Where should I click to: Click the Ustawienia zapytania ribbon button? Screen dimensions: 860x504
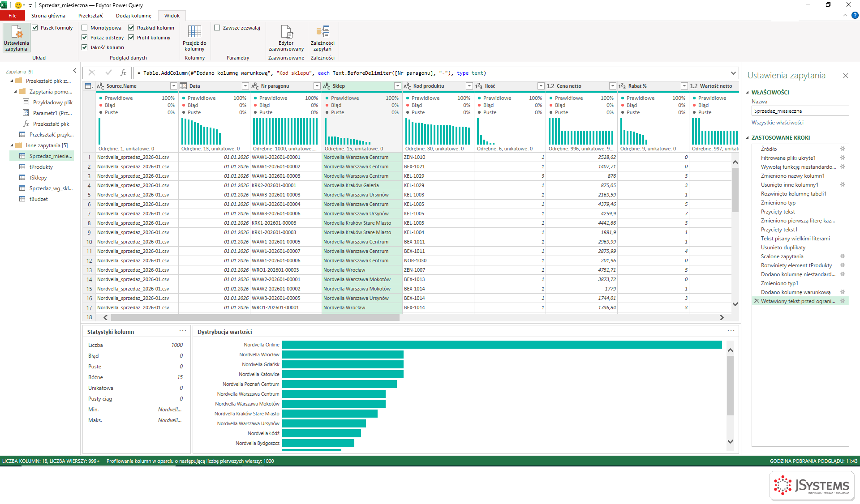point(17,38)
